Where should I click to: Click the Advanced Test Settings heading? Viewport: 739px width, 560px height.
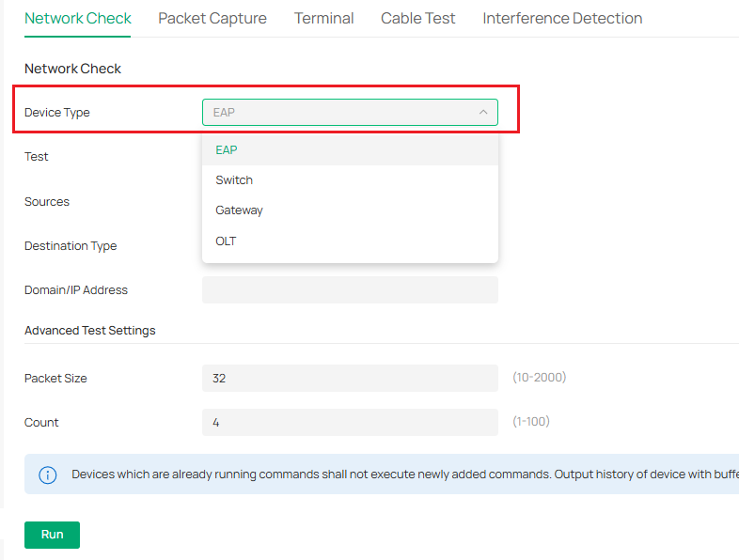point(90,331)
